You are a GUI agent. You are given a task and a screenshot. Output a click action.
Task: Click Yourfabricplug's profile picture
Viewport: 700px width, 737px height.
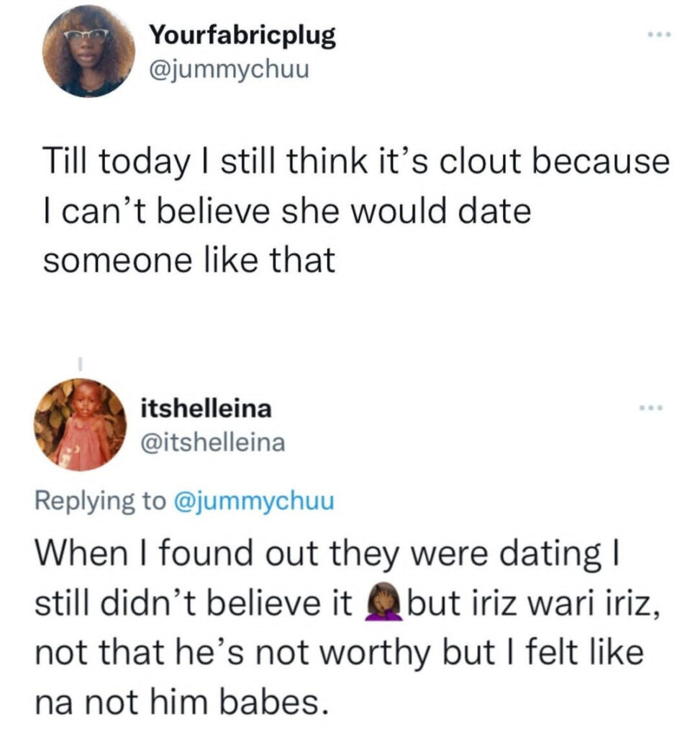tap(88, 51)
